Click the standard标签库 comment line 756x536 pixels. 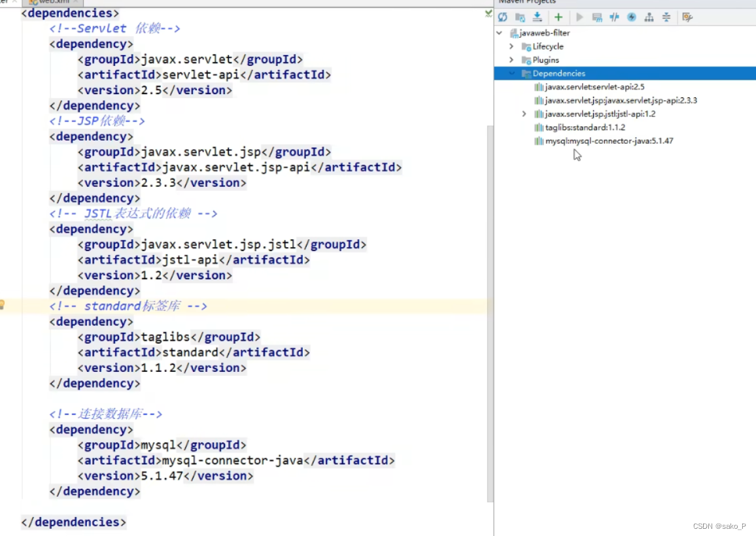[128, 306]
